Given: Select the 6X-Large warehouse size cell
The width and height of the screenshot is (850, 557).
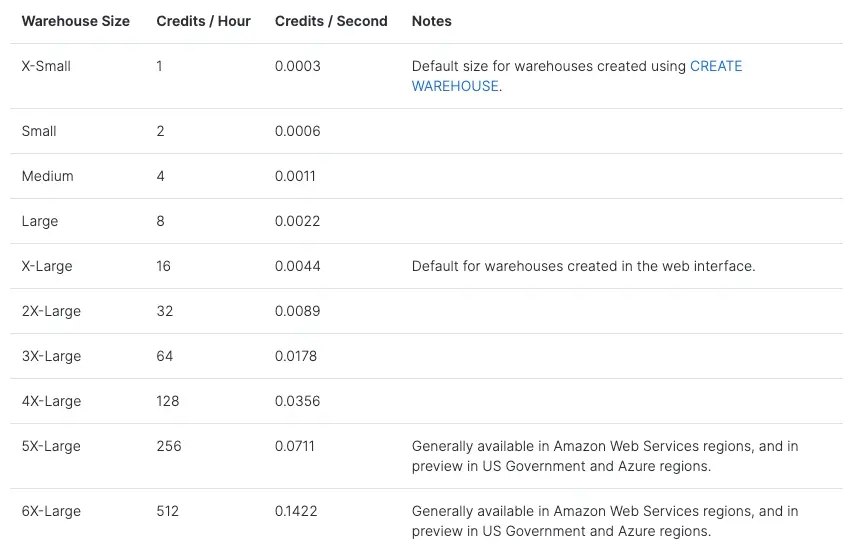Looking at the screenshot, I should tap(51, 511).
